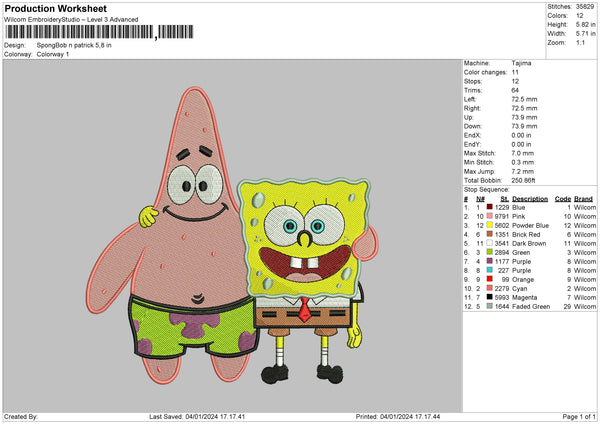The height and width of the screenshot is (424, 600).
Task: Click stitch count 5993 in Magenta row
Action: pos(502,298)
